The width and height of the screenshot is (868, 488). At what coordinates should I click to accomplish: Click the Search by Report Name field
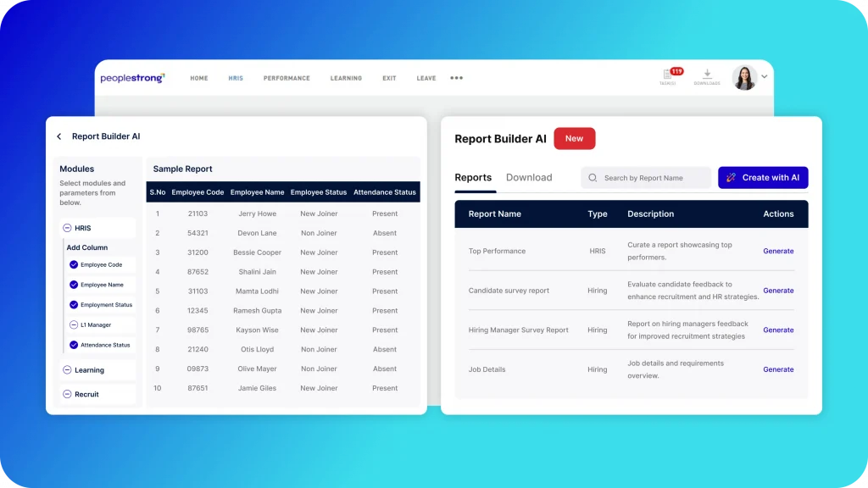pos(653,178)
